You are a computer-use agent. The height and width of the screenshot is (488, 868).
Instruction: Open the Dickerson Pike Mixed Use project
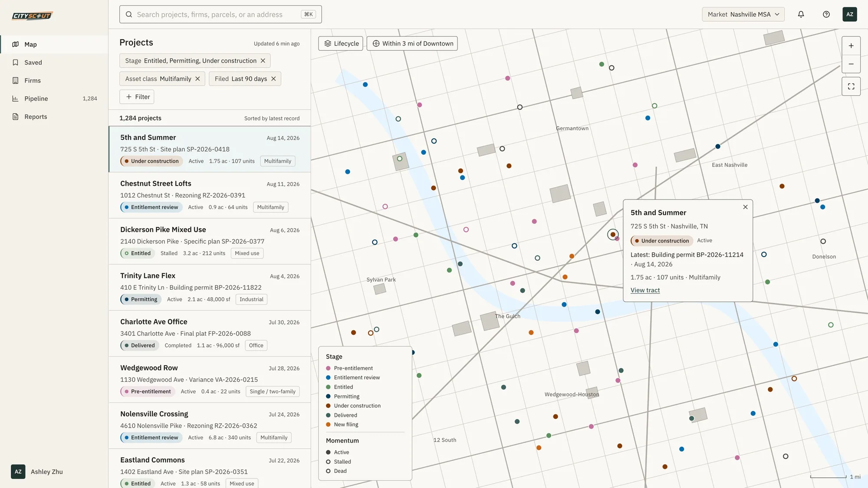pyautogui.click(x=210, y=241)
